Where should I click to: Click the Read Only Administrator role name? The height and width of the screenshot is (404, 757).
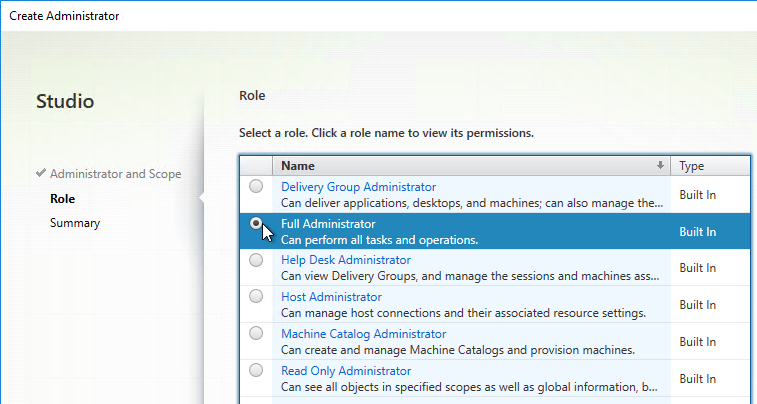(x=346, y=371)
